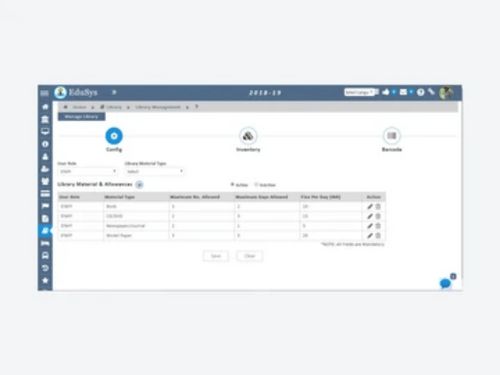Open the hamburger menu icon
Screen dimensions: 500x375
click(45, 93)
